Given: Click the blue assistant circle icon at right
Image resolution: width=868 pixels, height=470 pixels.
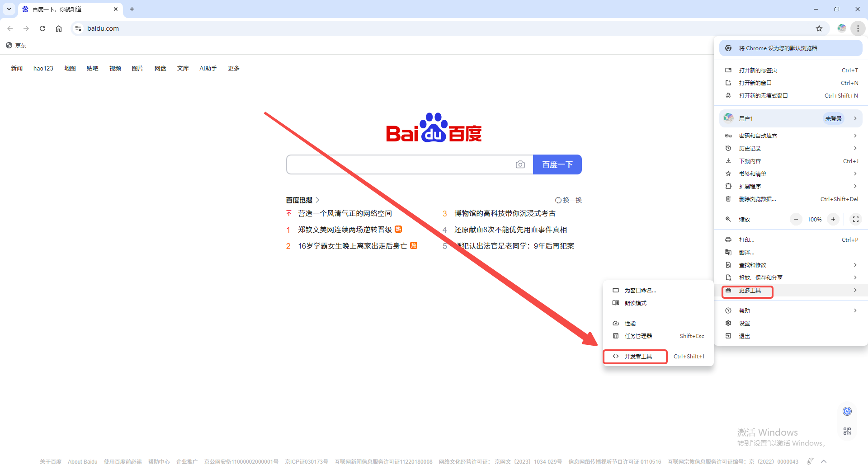Looking at the screenshot, I should click(x=847, y=411).
